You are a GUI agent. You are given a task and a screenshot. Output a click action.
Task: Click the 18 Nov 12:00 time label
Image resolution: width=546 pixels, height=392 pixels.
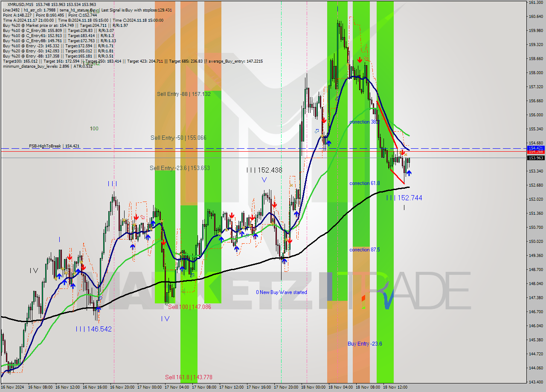click(395, 387)
